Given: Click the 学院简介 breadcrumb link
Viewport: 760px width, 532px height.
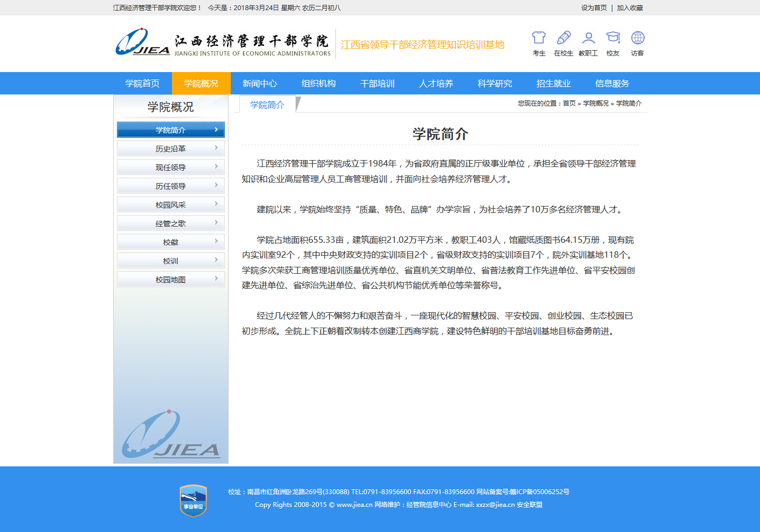Looking at the screenshot, I should pos(629,104).
